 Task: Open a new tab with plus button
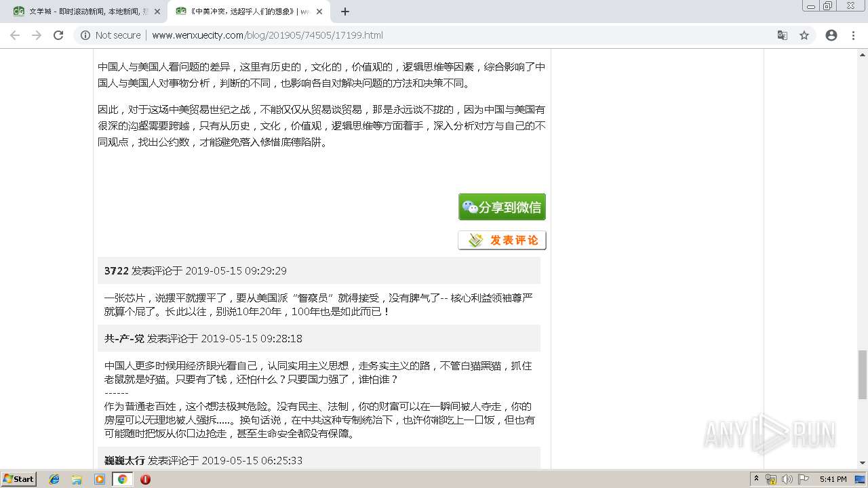[x=344, y=12]
